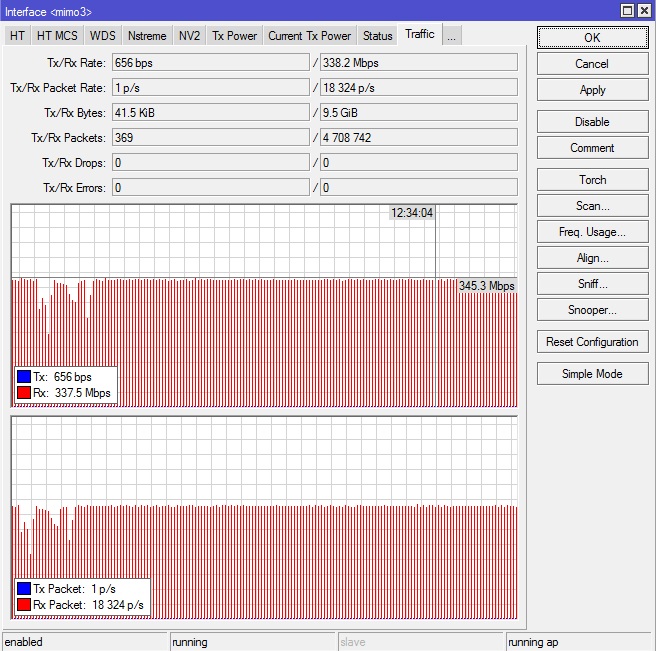Open the Tx Power tab
656x651 pixels.
point(234,36)
